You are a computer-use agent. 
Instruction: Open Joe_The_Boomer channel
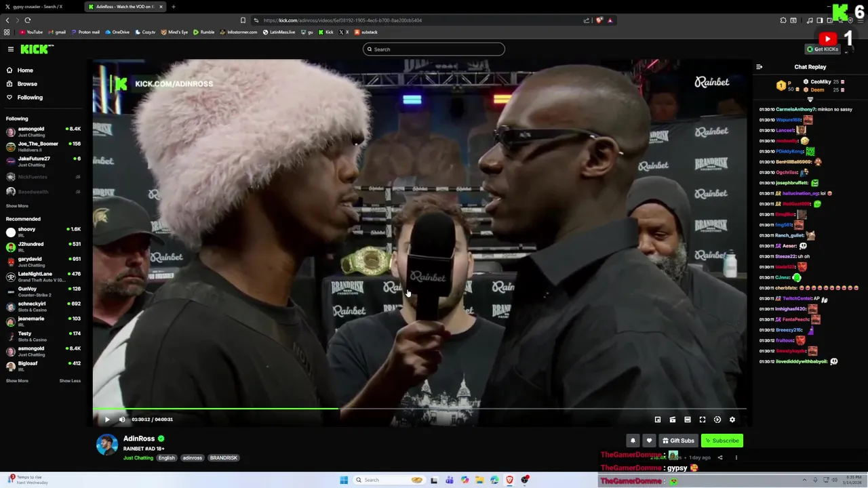[43, 146]
